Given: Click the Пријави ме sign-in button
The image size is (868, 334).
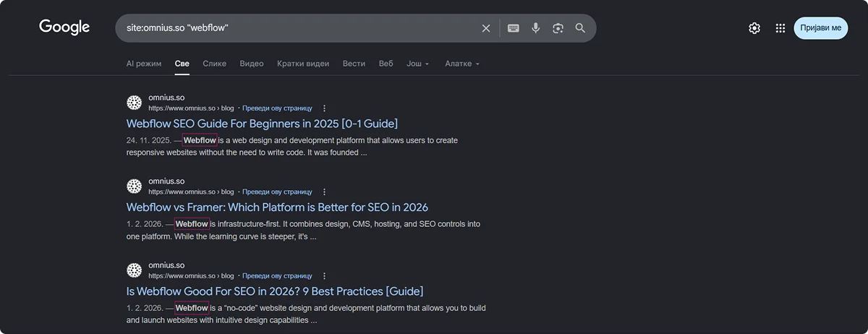Looking at the screenshot, I should pyautogui.click(x=821, y=28).
